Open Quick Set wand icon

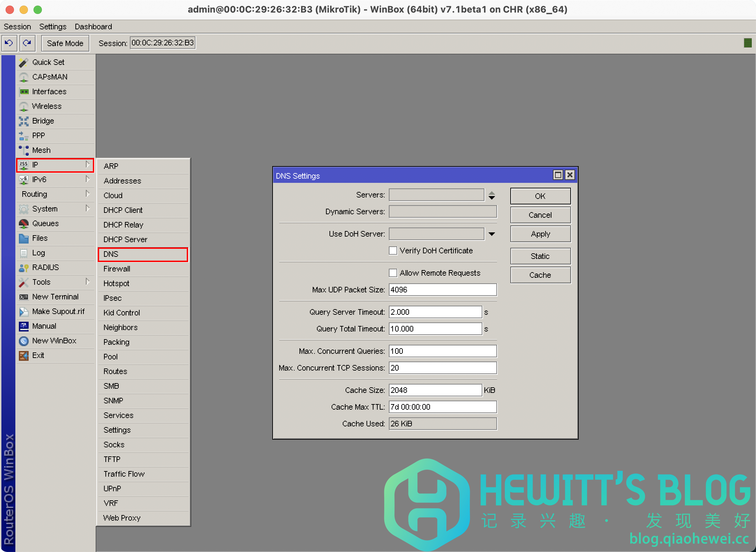coord(23,62)
